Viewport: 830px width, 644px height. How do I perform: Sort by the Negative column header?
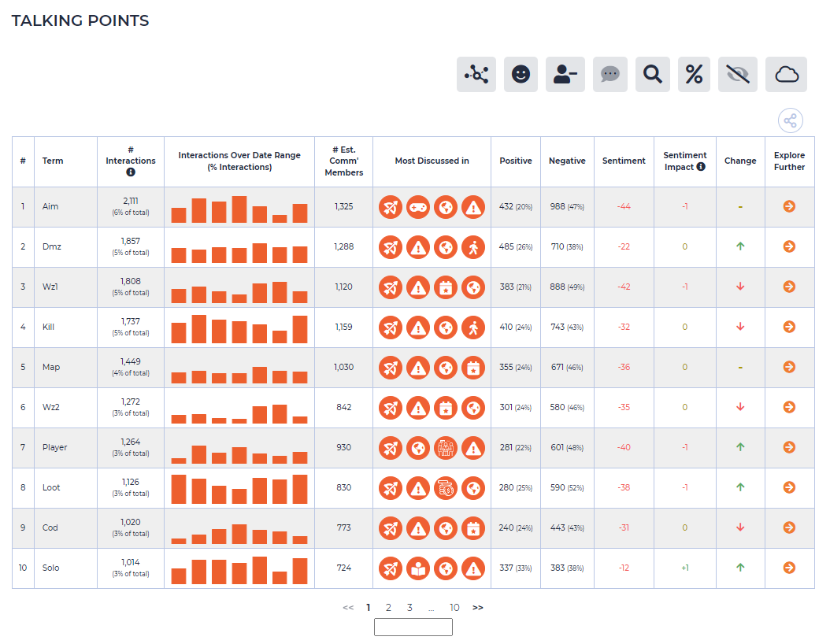pyautogui.click(x=567, y=161)
